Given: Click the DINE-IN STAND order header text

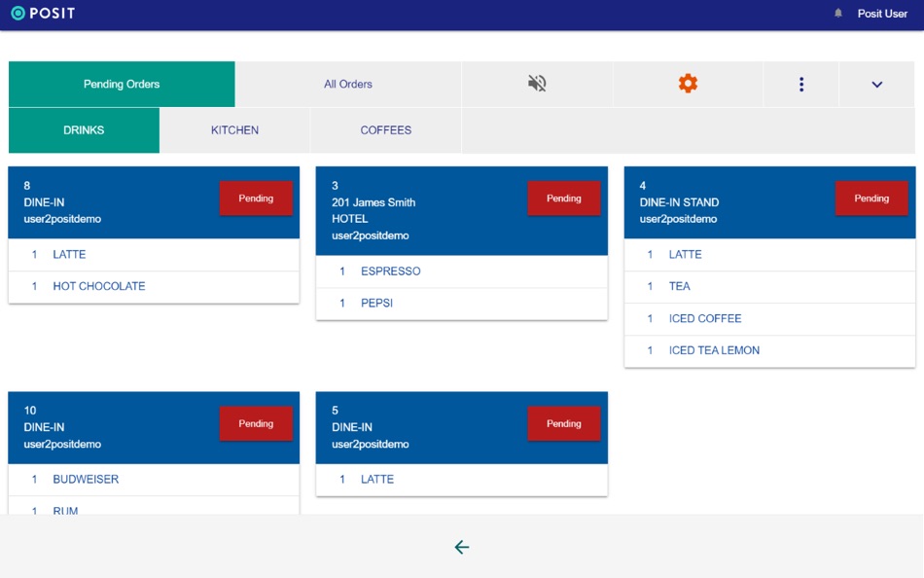Looking at the screenshot, I should click(679, 202).
